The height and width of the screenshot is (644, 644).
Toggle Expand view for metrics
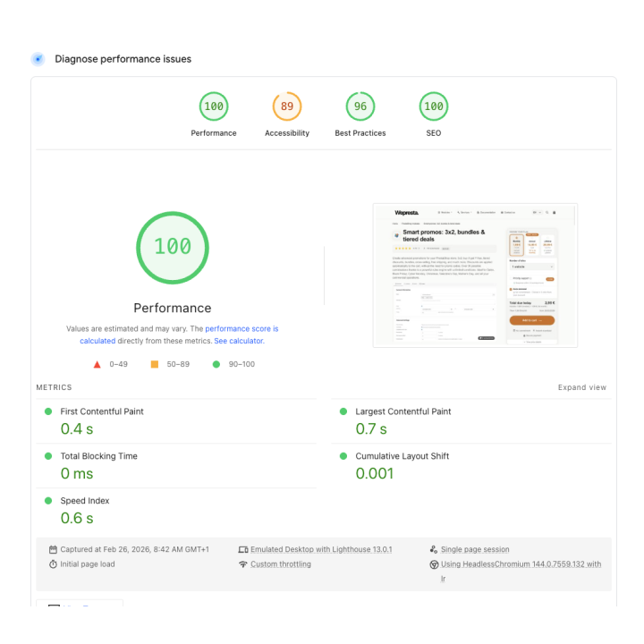(x=582, y=387)
